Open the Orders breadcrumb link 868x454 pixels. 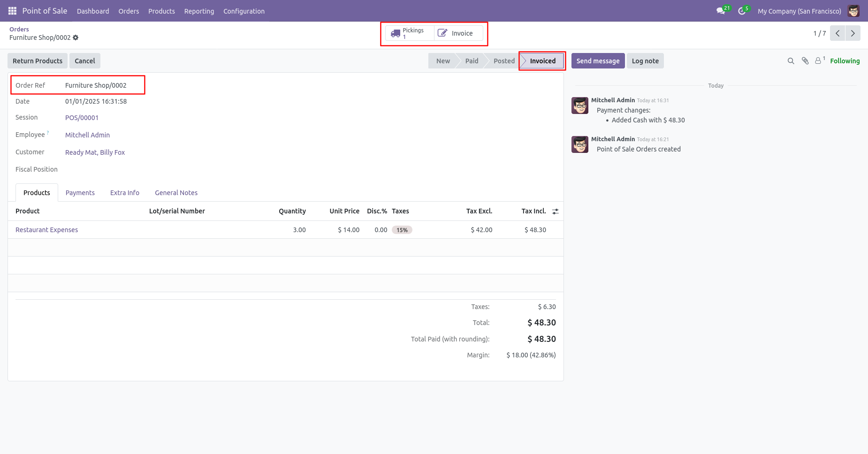tap(19, 29)
